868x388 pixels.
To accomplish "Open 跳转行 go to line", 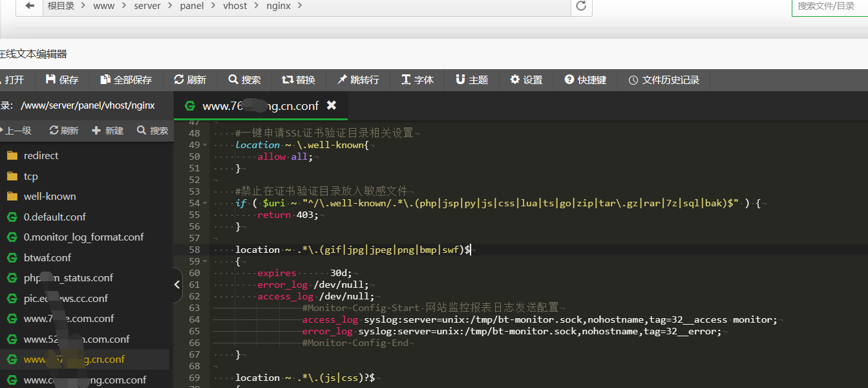I will [358, 80].
